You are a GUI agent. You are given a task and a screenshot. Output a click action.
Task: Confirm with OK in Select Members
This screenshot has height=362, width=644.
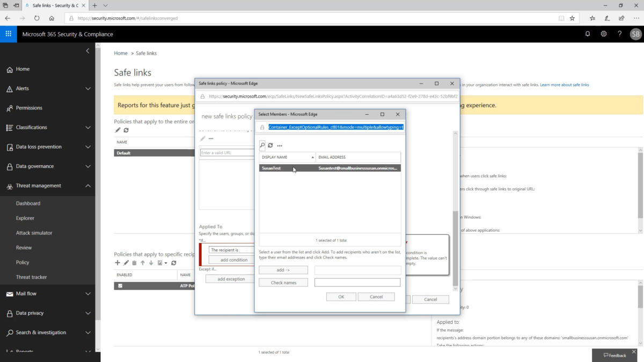341,297
